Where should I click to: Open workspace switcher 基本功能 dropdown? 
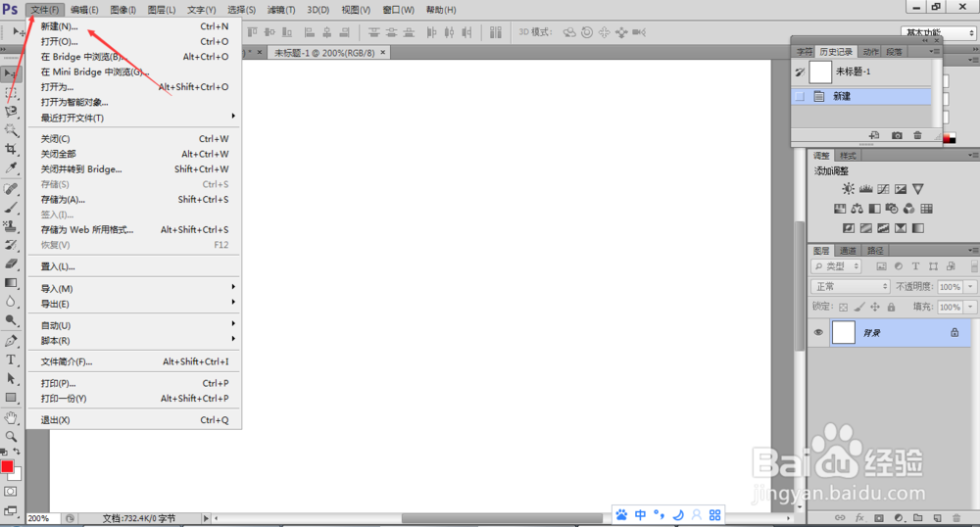pos(939,32)
